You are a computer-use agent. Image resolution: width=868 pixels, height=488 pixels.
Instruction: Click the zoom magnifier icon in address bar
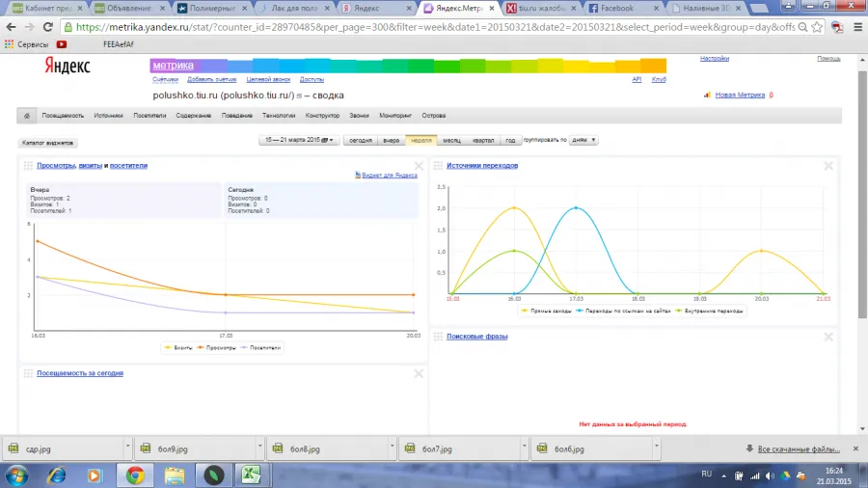[802, 27]
